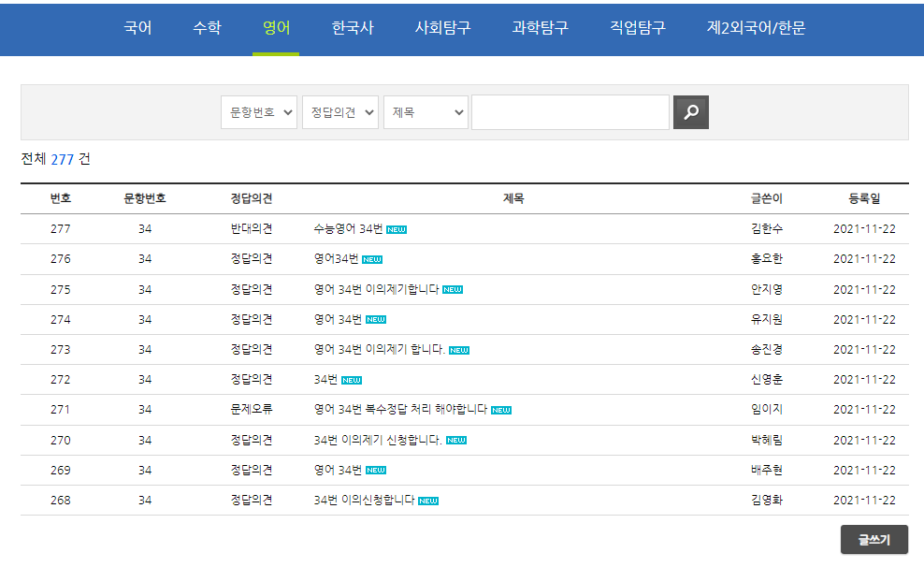This screenshot has width=924, height=567.
Task: Open post 34번 이의신청합니다
Action: [x=364, y=501]
